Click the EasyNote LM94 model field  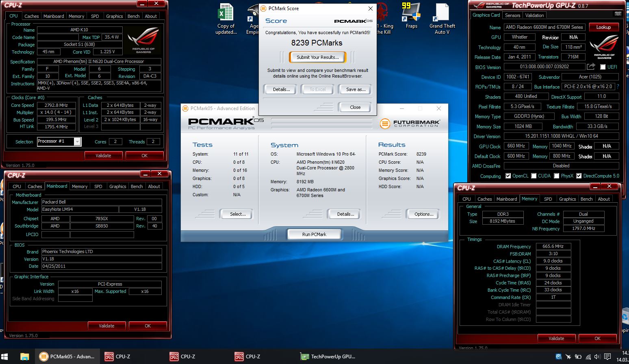click(x=80, y=210)
